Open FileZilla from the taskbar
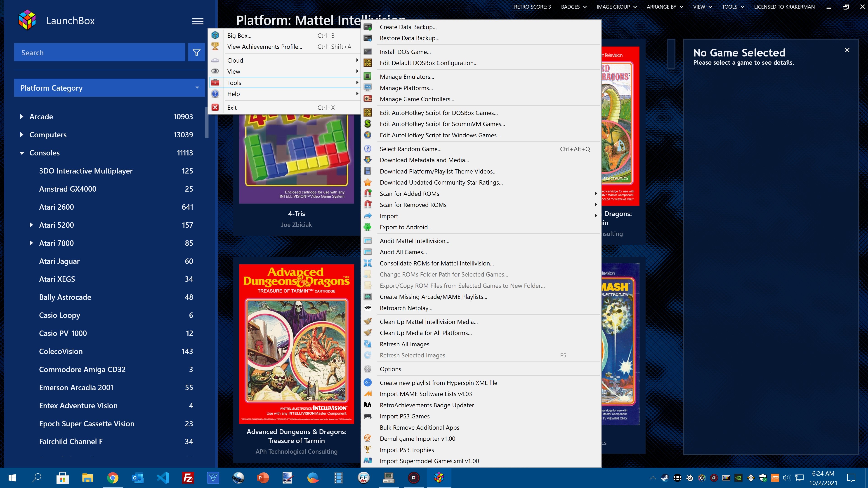Viewport: 868px width, 488px height. (x=188, y=478)
